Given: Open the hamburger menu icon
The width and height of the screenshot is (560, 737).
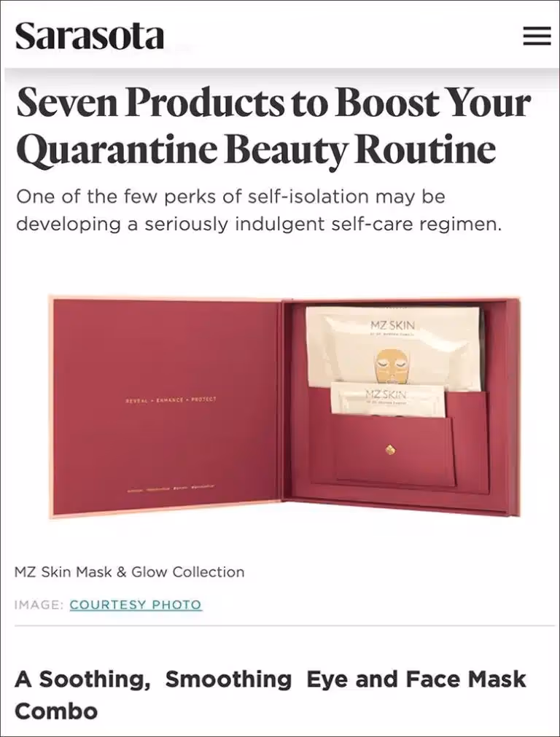Looking at the screenshot, I should tap(537, 36).
